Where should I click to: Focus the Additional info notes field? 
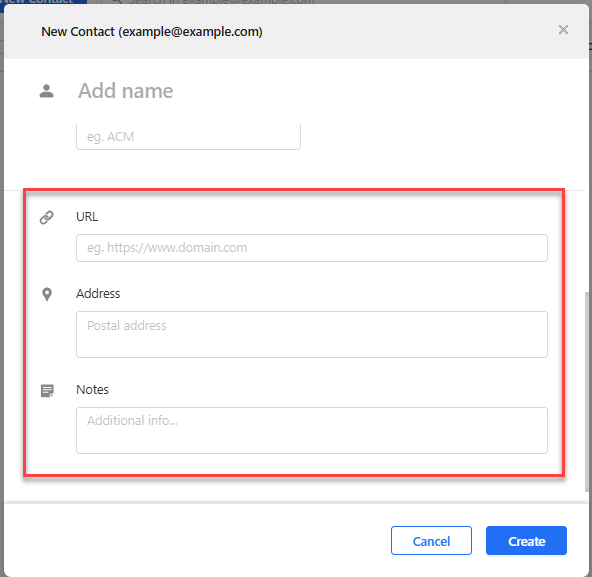point(312,430)
